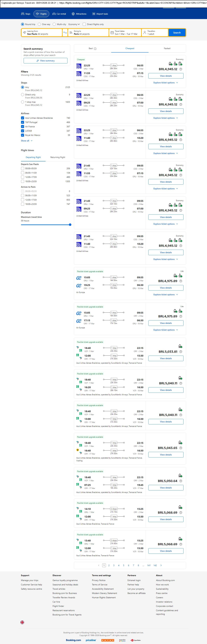This screenshot has width=207, height=644.
Task: Select the One way radio button
Action: [x=39, y=24]
